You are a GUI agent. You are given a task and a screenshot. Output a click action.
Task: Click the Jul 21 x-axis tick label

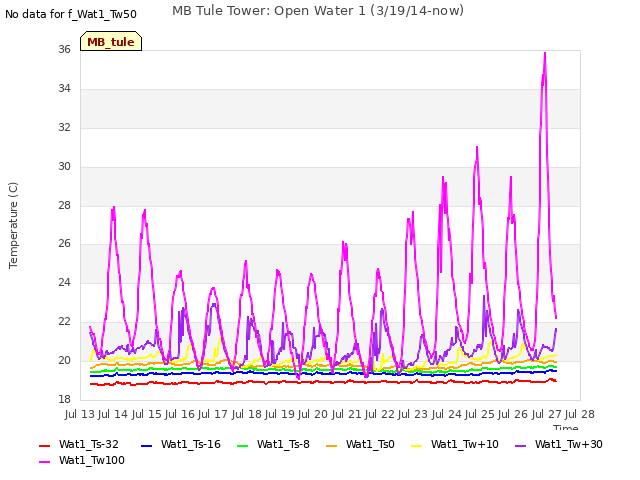[347, 414]
